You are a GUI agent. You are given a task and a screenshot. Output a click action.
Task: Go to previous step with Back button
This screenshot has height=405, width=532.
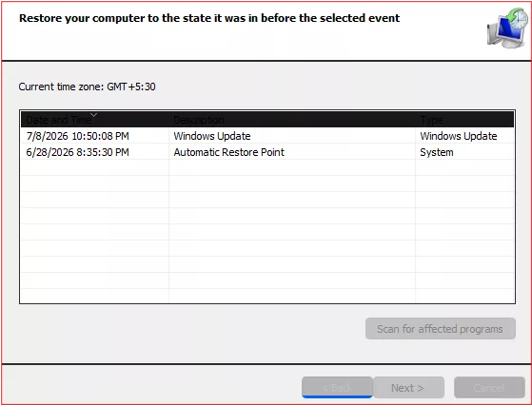click(337, 387)
